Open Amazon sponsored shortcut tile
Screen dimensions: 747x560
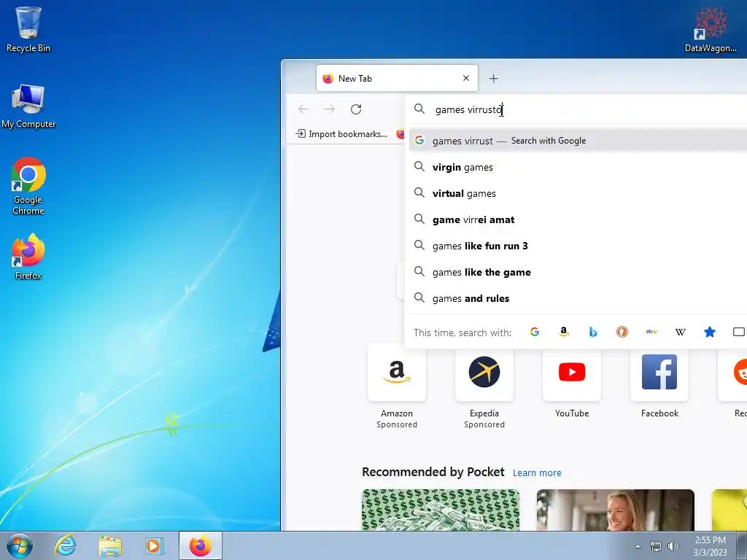tap(397, 386)
